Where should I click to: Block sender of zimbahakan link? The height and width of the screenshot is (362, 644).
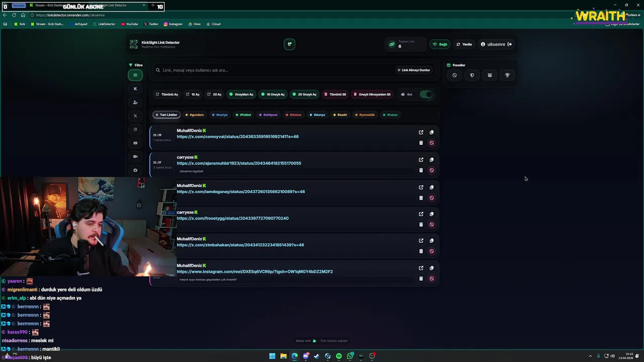coord(431,251)
